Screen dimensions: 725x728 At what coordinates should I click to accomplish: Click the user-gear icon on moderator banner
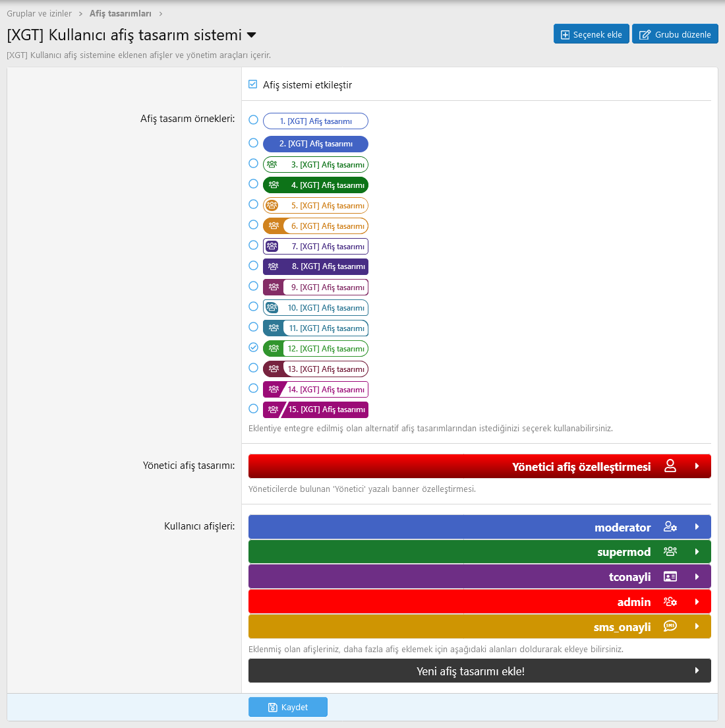click(x=670, y=527)
